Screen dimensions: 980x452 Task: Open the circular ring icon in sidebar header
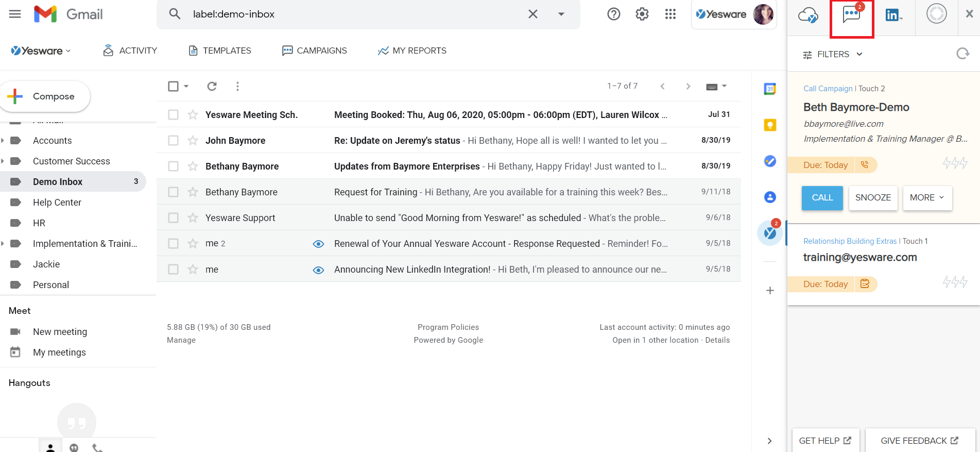tap(936, 13)
